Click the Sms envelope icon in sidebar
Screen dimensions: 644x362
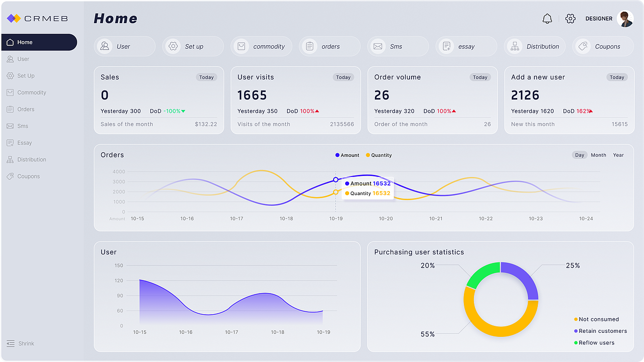point(10,126)
